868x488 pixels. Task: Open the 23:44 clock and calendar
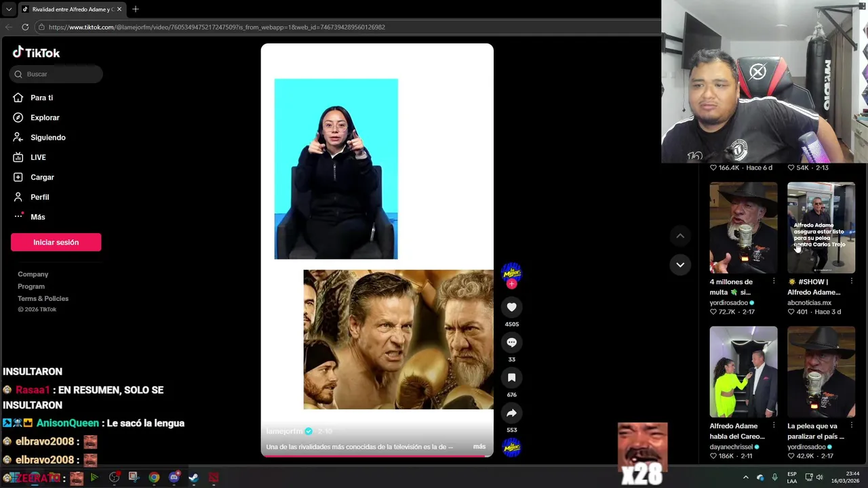point(845,477)
